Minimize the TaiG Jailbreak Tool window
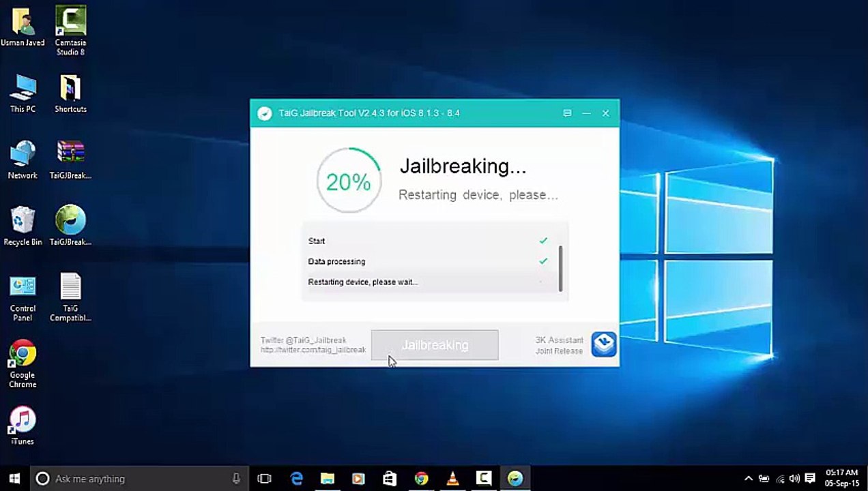Viewport: 868px width, 491px height. pos(586,113)
